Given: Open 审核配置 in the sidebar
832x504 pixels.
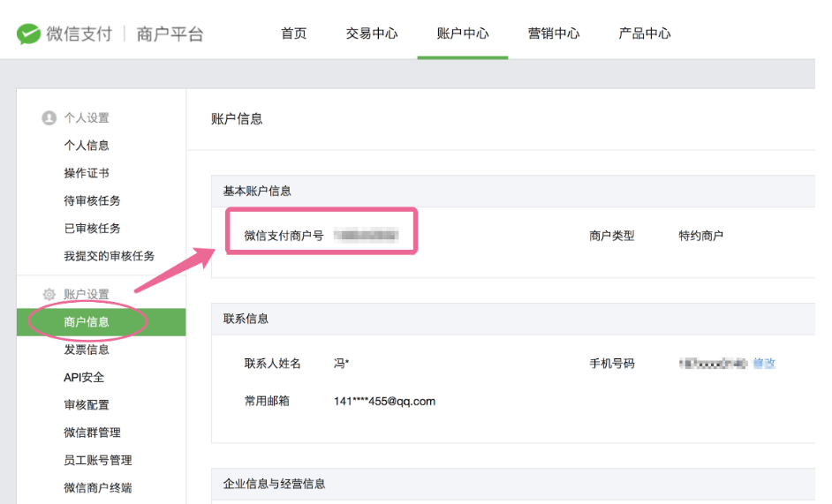Looking at the screenshot, I should 87,405.
